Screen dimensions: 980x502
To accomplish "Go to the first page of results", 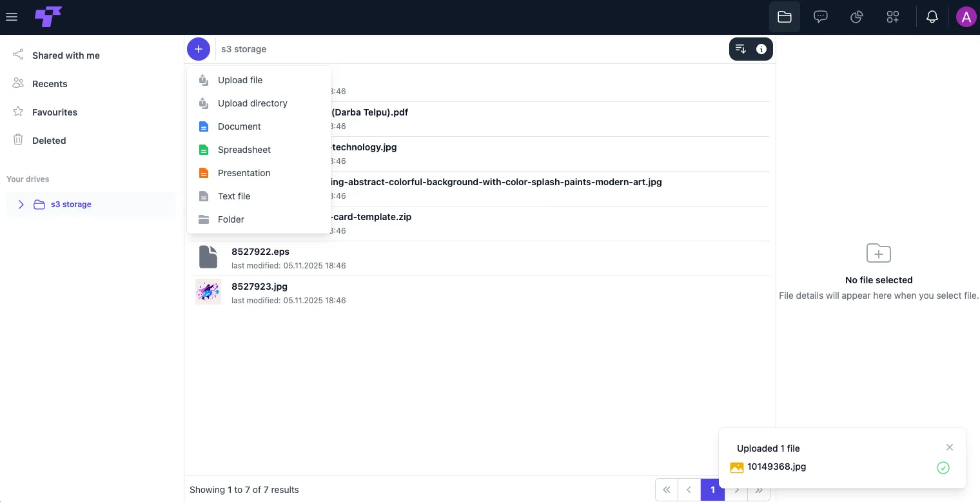I will pos(667,490).
